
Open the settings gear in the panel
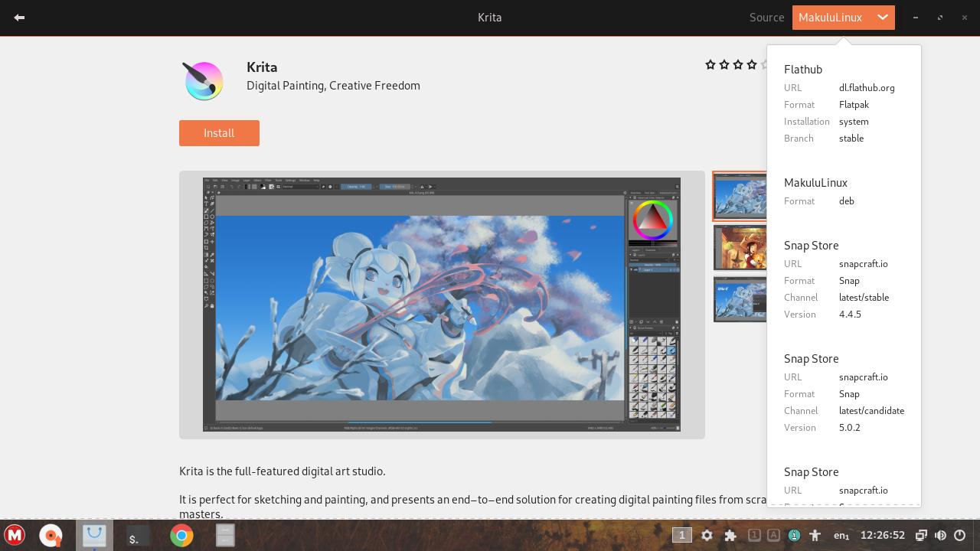click(x=707, y=535)
